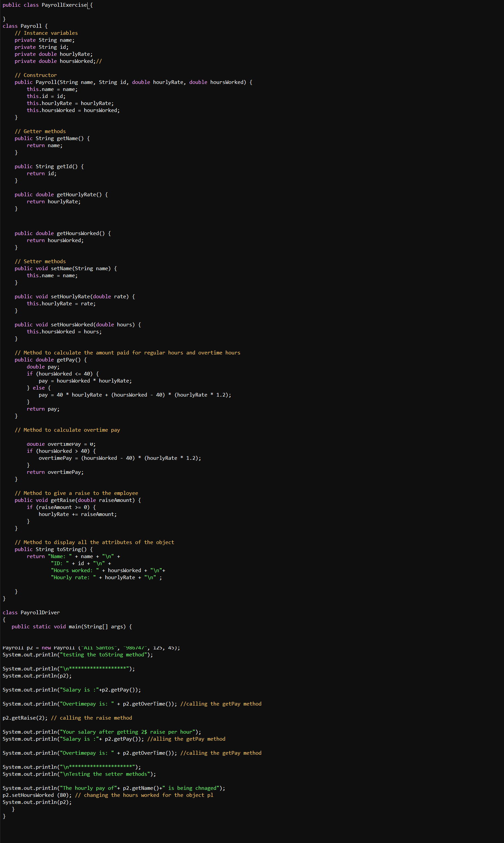Click the 'class Payroll {' declaration line

[x=25, y=26]
